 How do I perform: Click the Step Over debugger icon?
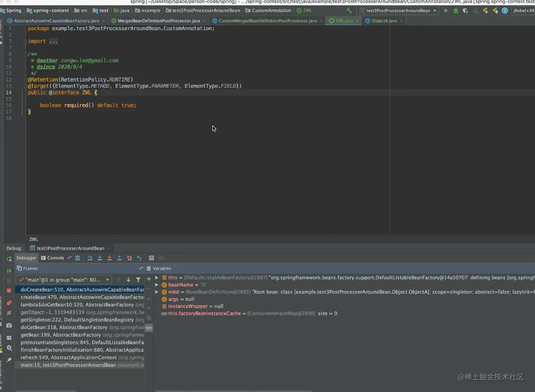click(x=90, y=258)
